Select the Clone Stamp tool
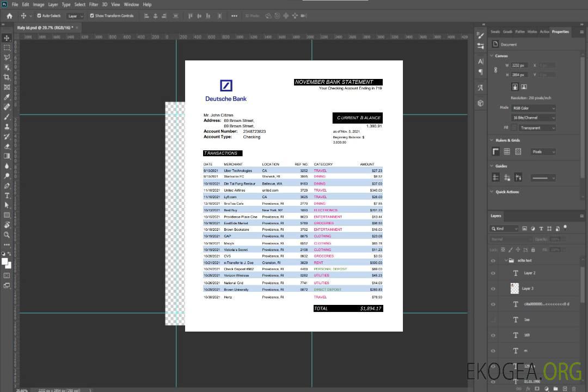The width and height of the screenshot is (588, 392). coord(7,127)
